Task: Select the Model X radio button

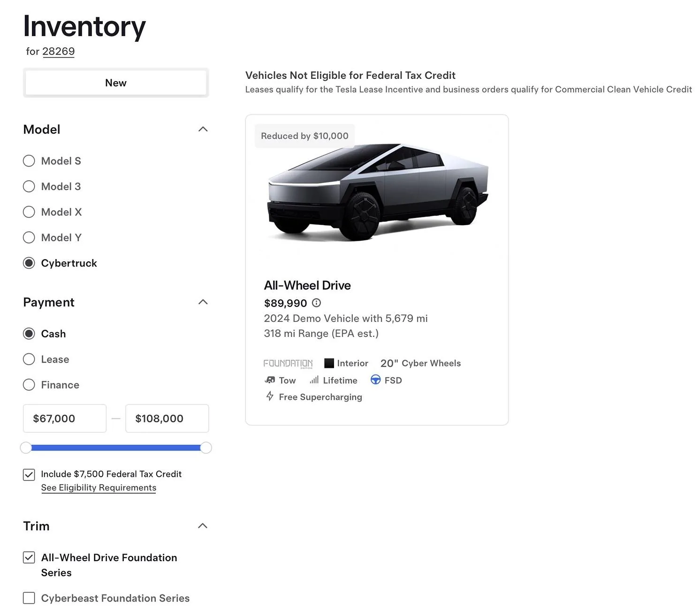Action: click(29, 212)
